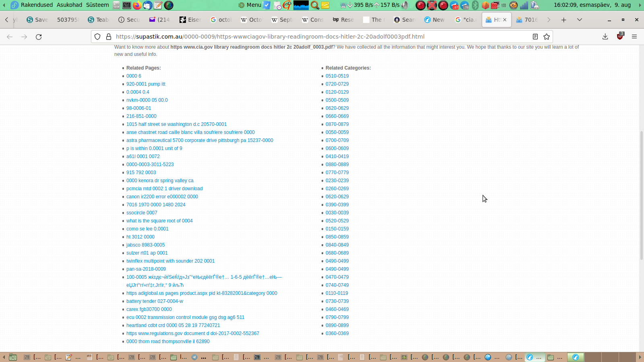Open the downloads panel
The height and width of the screenshot is (362, 644).
(x=605, y=37)
